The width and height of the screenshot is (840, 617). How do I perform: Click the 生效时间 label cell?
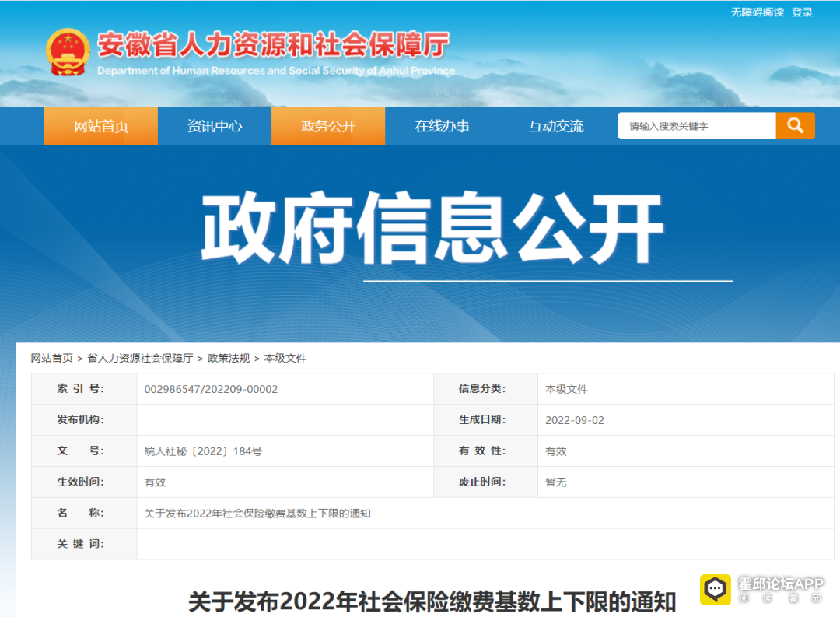pyautogui.click(x=84, y=482)
